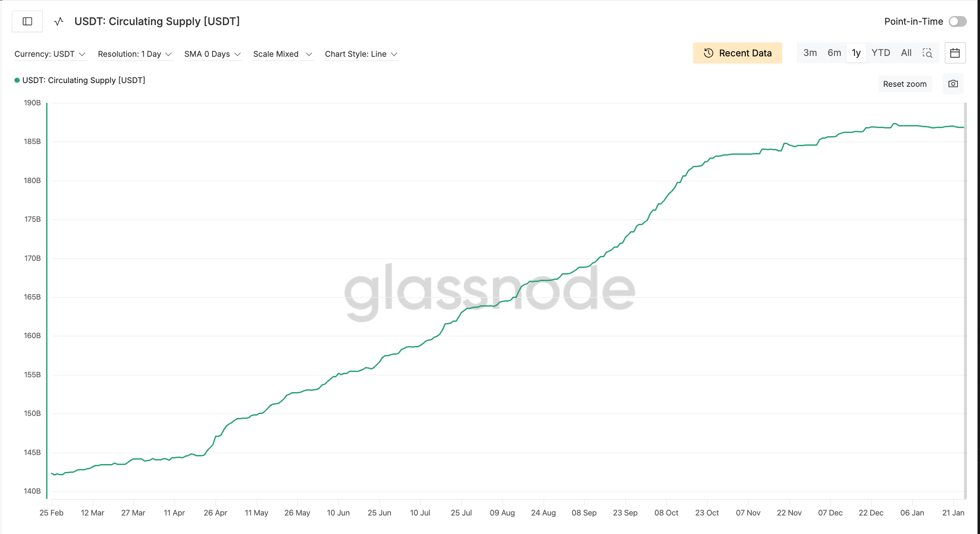Click the clock icon in Recent Data

[708, 53]
